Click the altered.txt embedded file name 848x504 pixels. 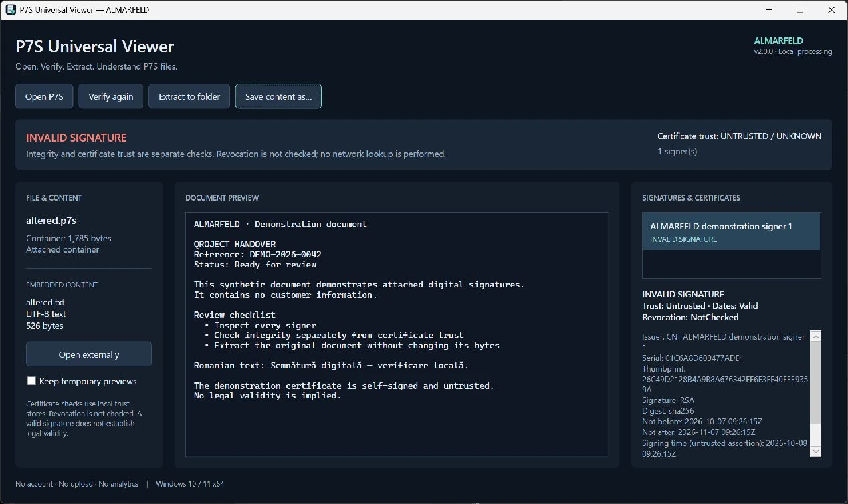click(x=45, y=302)
